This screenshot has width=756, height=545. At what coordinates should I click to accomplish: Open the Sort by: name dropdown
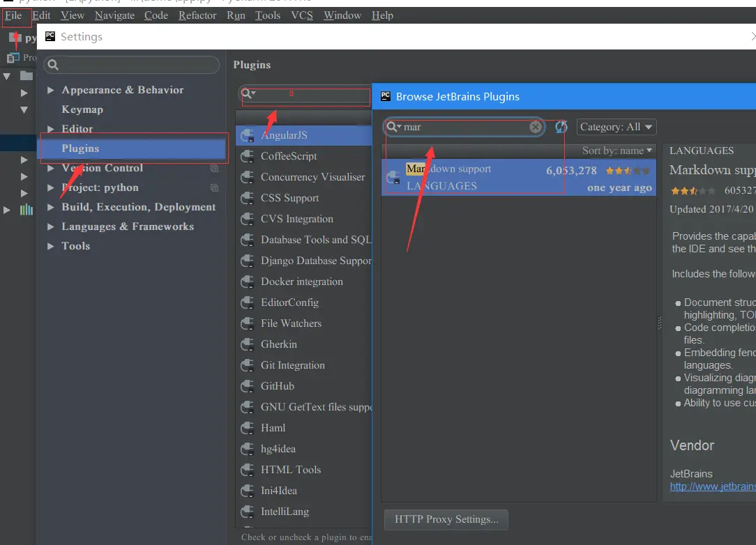[x=617, y=151]
